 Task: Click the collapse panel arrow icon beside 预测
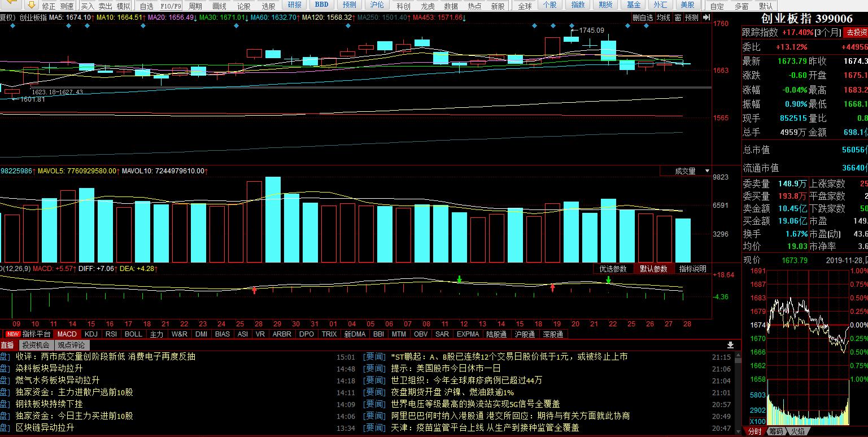[x=706, y=18]
